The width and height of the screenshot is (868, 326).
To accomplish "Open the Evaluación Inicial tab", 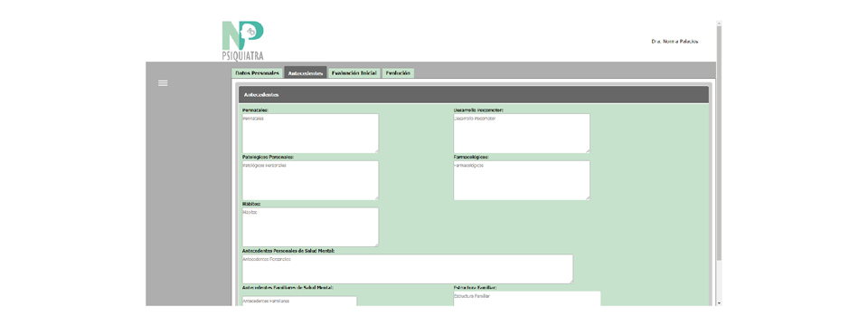I will pyautogui.click(x=354, y=73).
